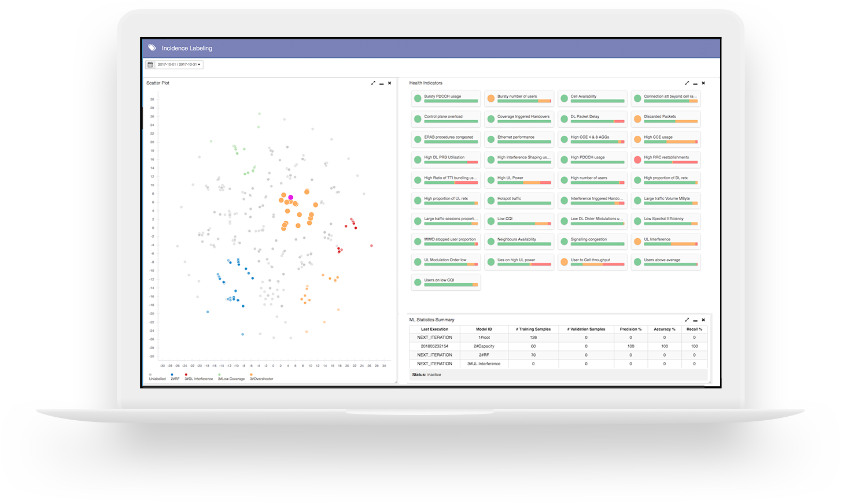Image resolution: width=841 pixels, height=504 pixels.
Task: Expand the ML Statistics Summary panel
Action: [687, 320]
